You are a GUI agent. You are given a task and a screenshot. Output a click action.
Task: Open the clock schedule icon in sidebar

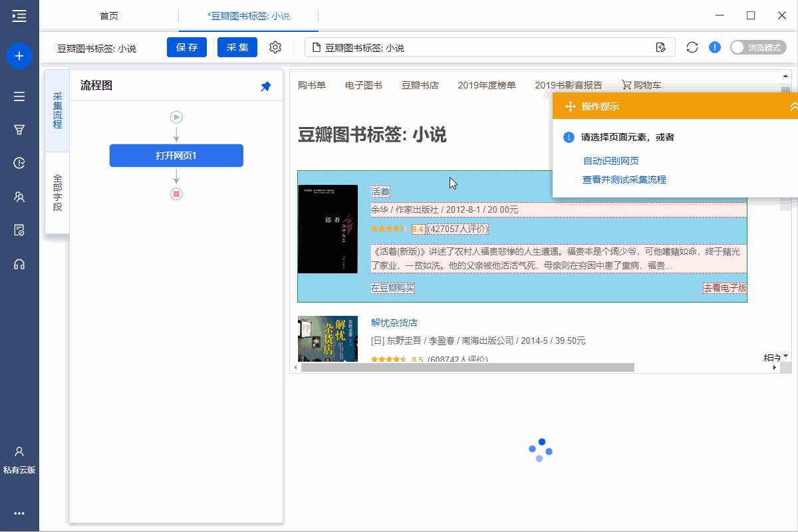pyautogui.click(x=19, y=163)
